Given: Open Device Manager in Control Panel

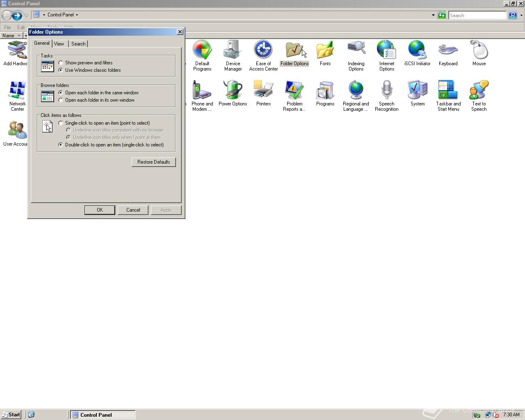Looking at the screenshot, I should 233,55.
